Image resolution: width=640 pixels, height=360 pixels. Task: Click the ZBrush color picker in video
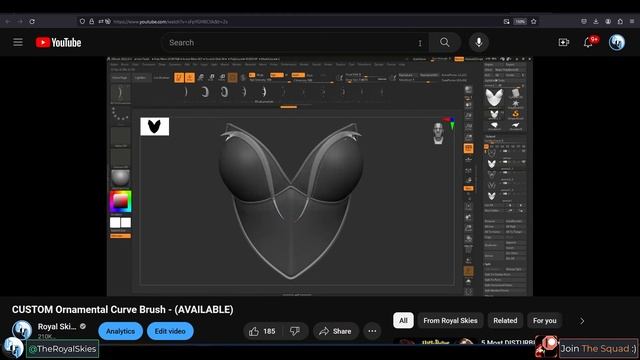coord(120,201)
